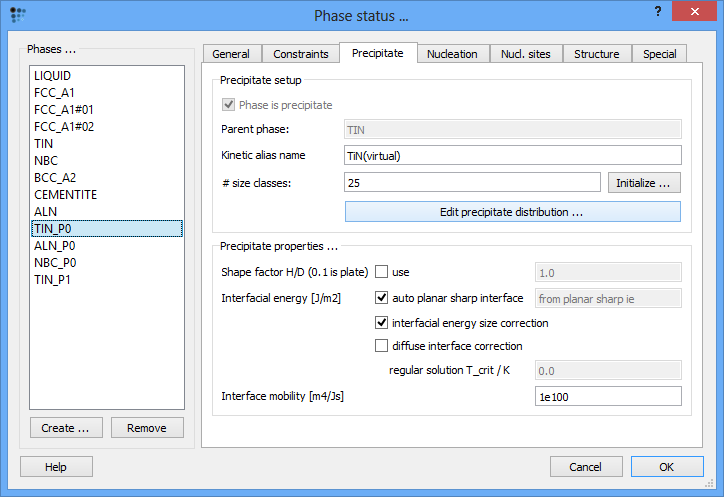Viewport: 724px width, 497px height.
Task: Open the Structure tab
Action: pos(597,54)
